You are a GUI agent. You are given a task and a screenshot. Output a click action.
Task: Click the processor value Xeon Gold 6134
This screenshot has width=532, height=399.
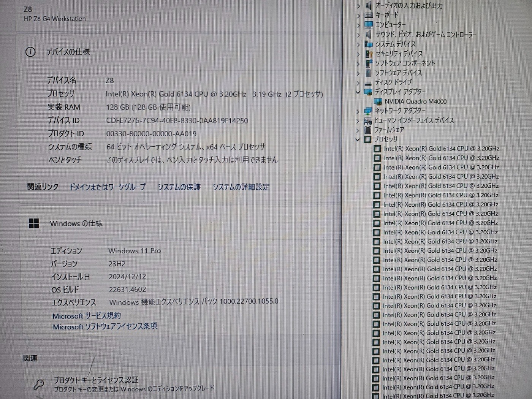pyautogui.click(x=214, y=94)
